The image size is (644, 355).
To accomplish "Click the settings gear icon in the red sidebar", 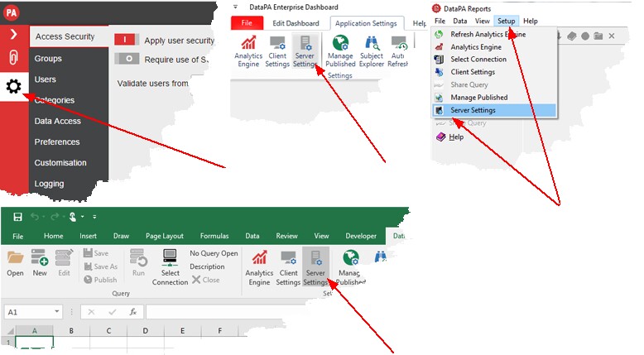I will [x=13, y=87].
